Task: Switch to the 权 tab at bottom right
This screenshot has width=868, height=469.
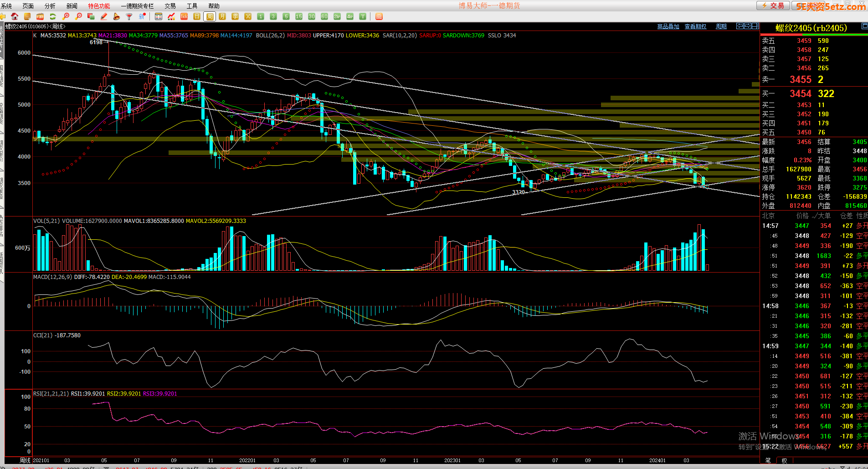Action: pos(784,460)
